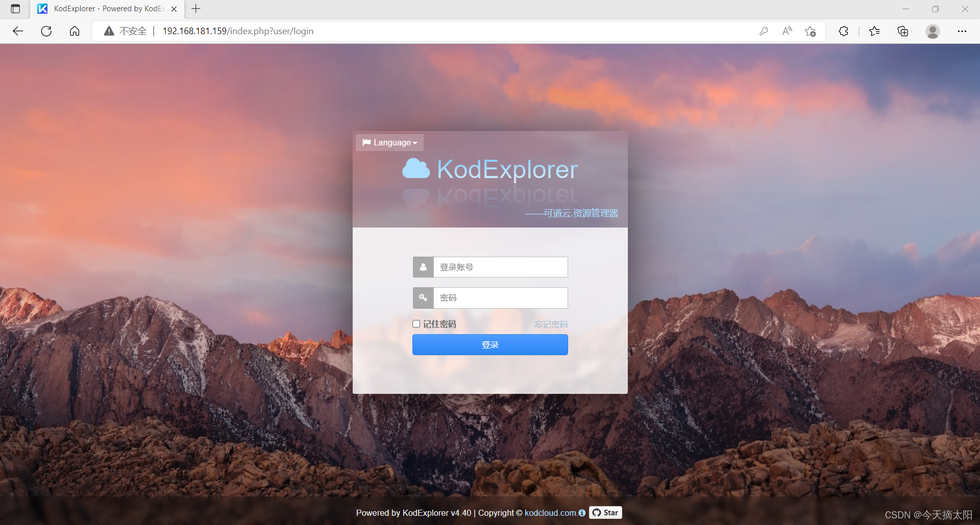The height and width of the screenshot is (525, 980).
Task: Select the address bar URL text
Action: point(238,31)
